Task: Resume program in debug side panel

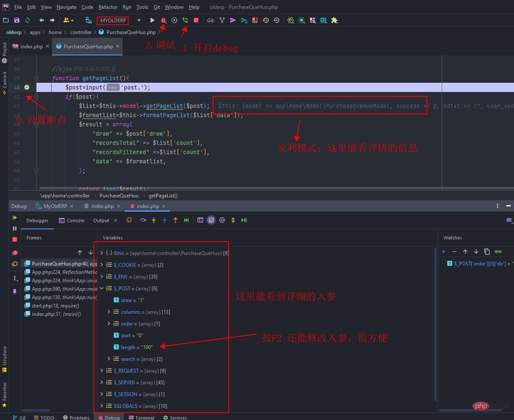Action: 15,218
